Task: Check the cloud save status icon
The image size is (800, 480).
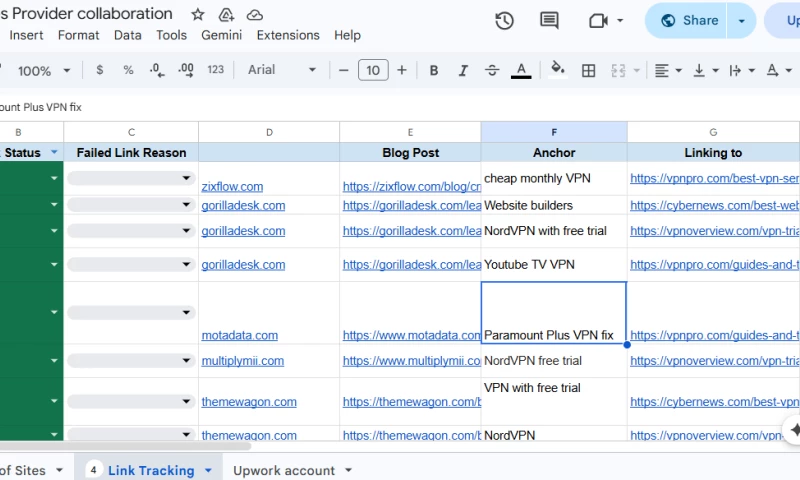Action: pyautogui.click(x=255, y=15)
